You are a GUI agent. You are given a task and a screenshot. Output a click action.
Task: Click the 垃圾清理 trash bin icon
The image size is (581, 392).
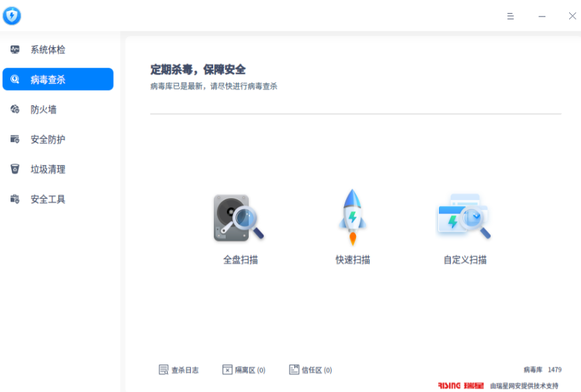15,169
